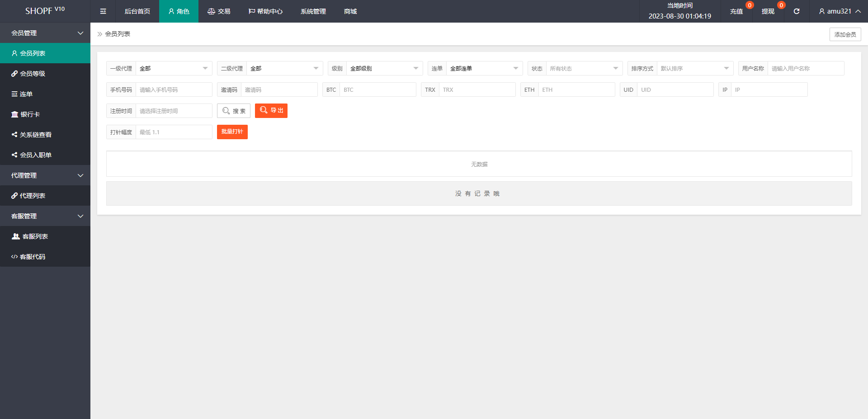Open the 状态 status dropdown

pyautogui.click(x=584, y=69)
